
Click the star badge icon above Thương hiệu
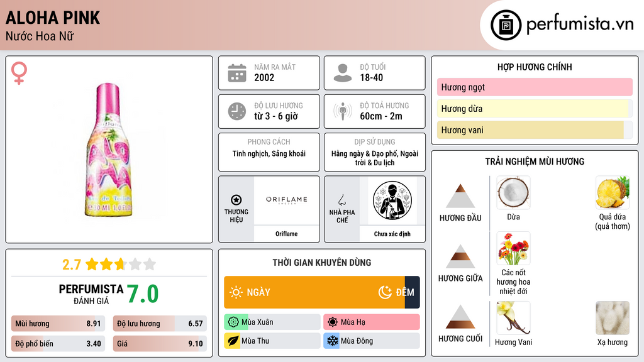(236, 200)
